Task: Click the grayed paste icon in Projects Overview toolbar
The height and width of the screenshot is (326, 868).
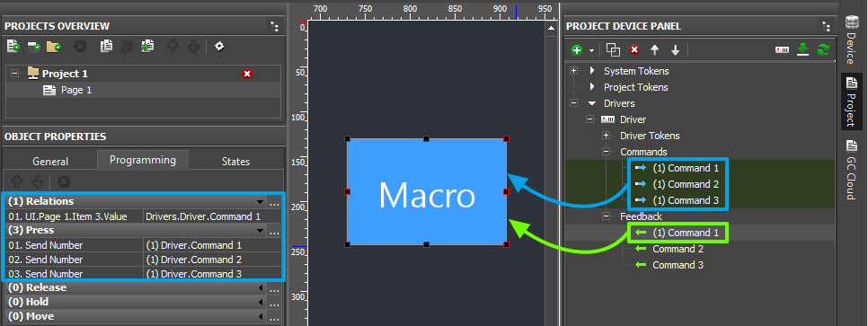Action: coord(127,47)
